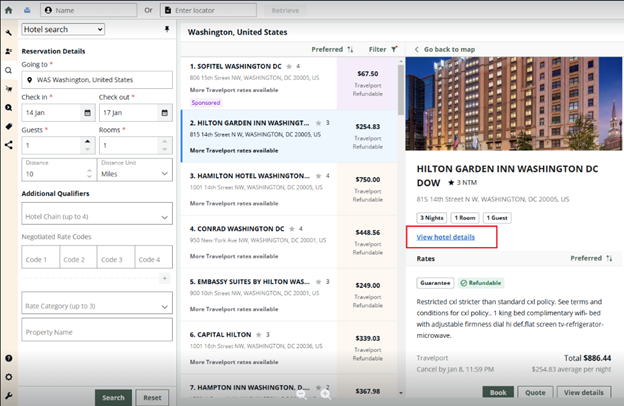
Task: Click the hotel building photo
Action: click(513, 104)
